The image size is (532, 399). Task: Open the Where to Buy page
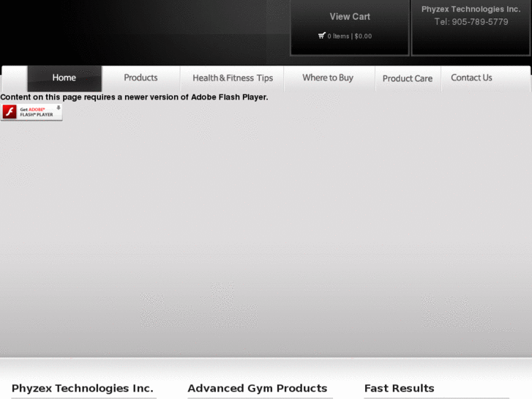point(328,78)
